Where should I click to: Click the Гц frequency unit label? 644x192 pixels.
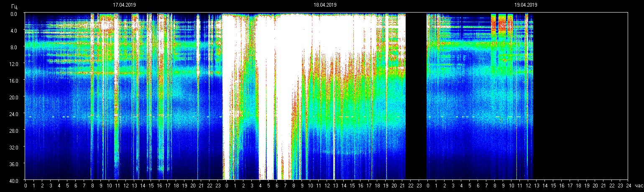pos(15,6)
